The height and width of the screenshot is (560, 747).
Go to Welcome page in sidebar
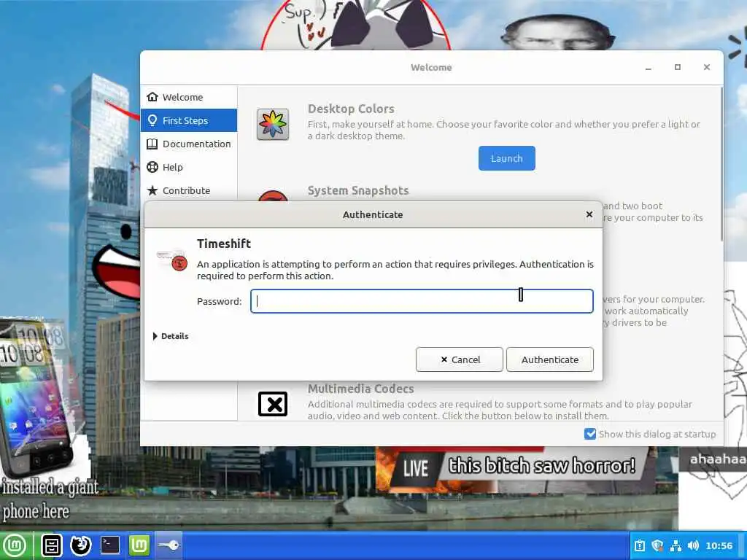point(189,97)
